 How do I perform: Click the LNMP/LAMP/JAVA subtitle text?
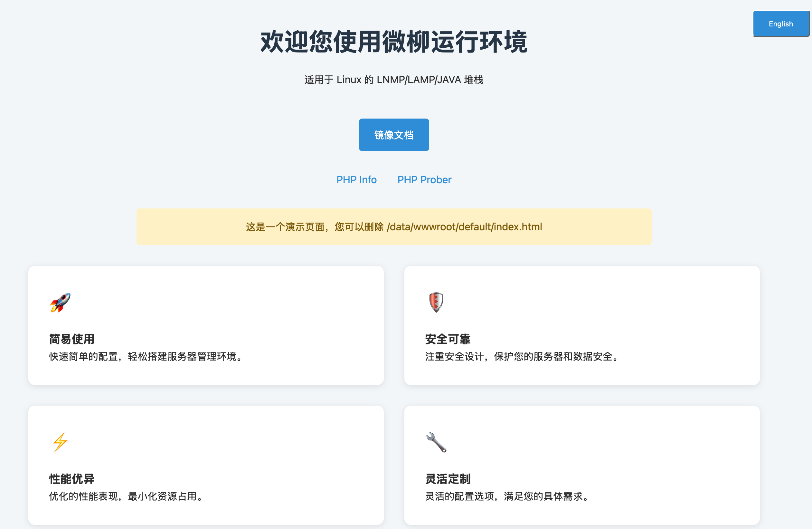tap(393, 79)
